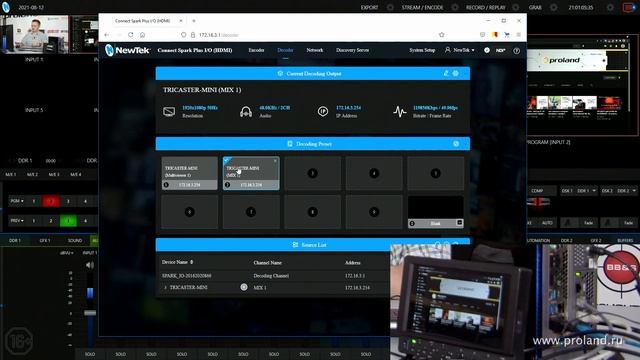Viewport: 640px width, 360px height.
Task: Go back in the browser
Action: click(x=107, y=35)
